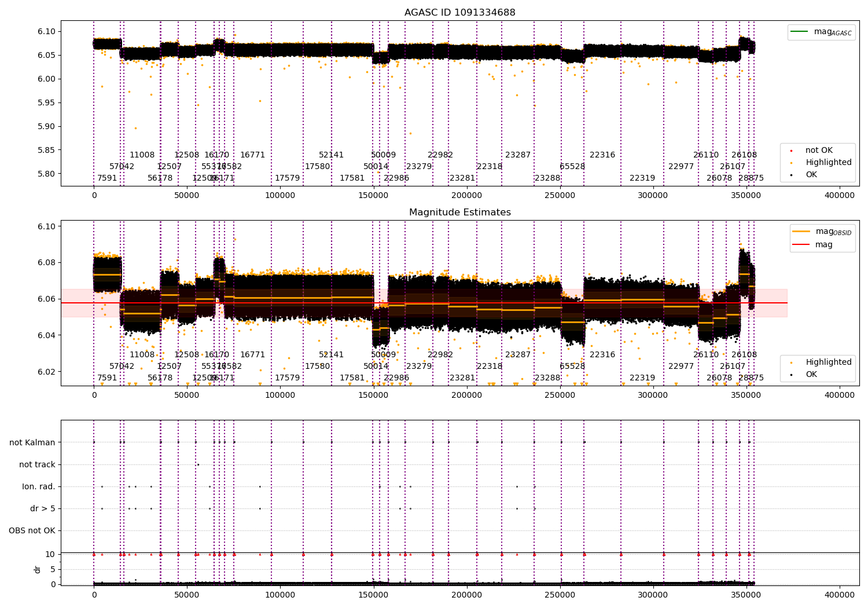Click obsid label 22316 in the AGASC plot
The height and width of the screenshot is (608, 868).
click(602, 155)
